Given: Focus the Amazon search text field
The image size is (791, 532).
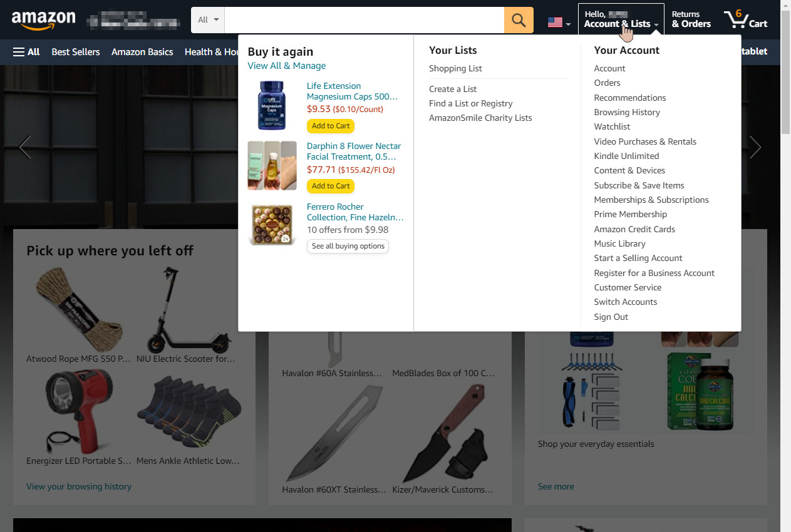Looking at the screenshot, I should tap(364, 20).
